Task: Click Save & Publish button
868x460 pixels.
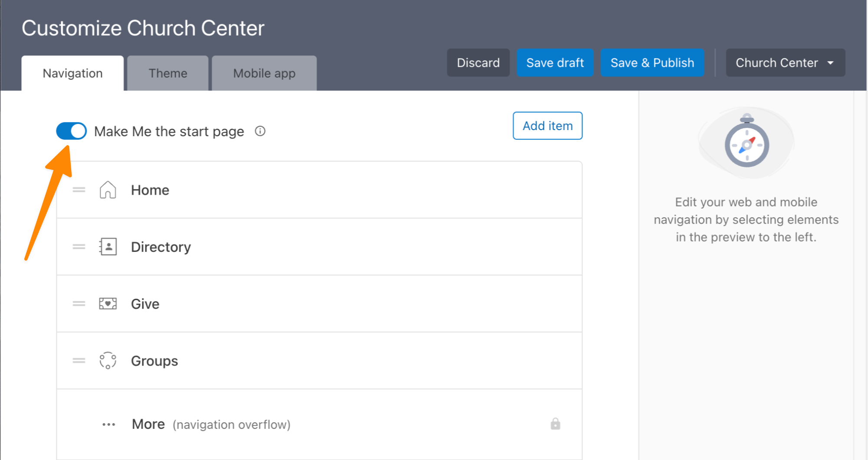Action: 652,63
